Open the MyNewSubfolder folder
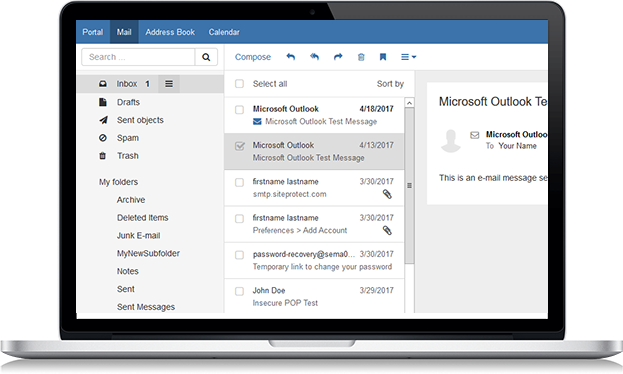Screen dimensions: 623x374 [x=148, y=254]
